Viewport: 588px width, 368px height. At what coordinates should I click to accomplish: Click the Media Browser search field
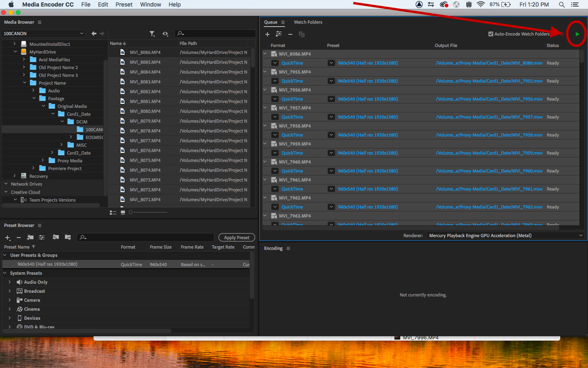pos(214,34)
